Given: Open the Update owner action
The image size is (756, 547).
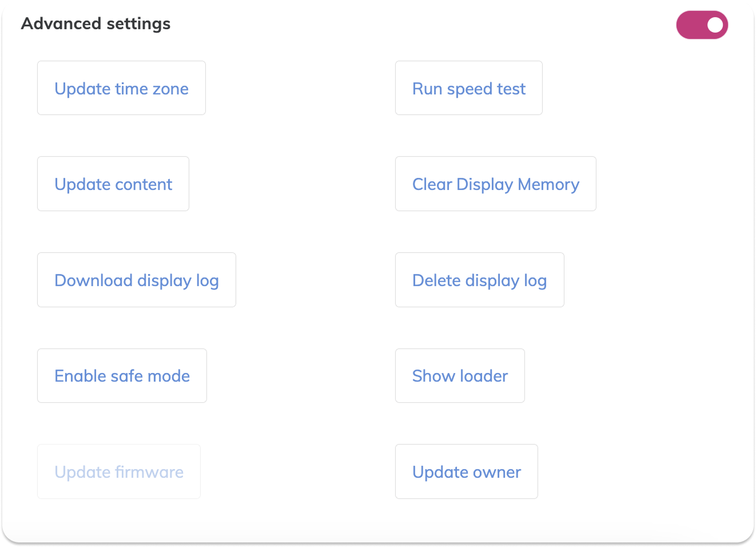Looking at the screenshot, I should pyautogui.click(x=466, y=471).
